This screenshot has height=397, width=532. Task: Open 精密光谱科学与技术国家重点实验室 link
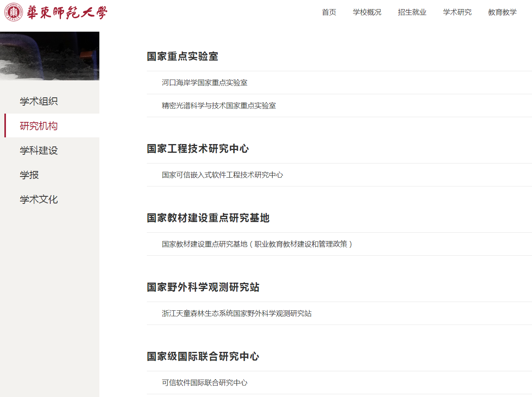219,106
